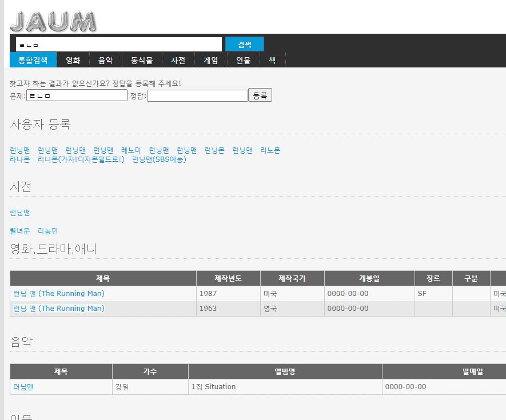Switch to the 영화 tab
Viewport: 506px width, 420px height.
tap(73, 60)
